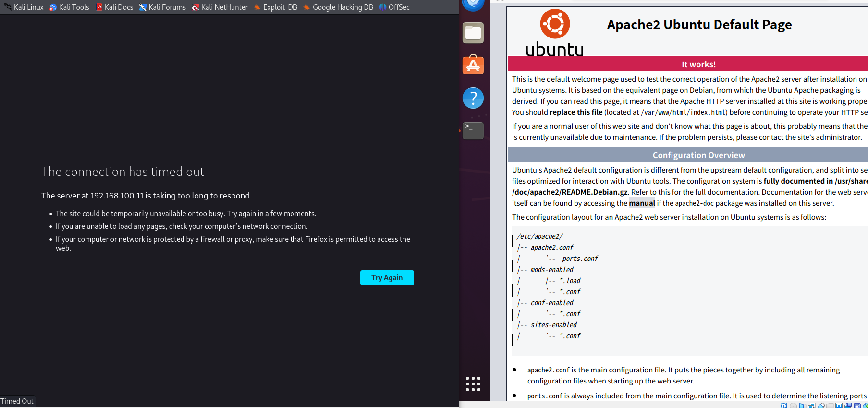Open the Kali NetHunter bookmark
868x408 pixels.
(220, 7)
